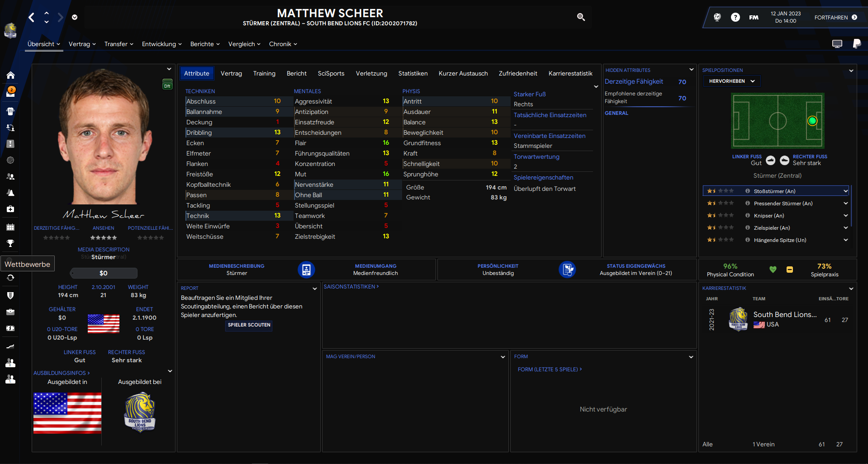Open the Inbox with notification badge
This screenshot has width=868, height=464.
click(10, 92)
